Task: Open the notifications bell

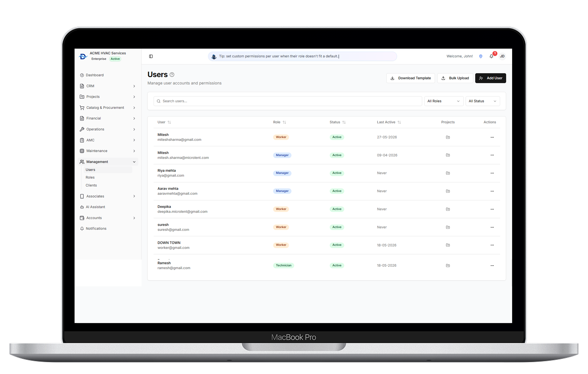Action: click(491, 56)
